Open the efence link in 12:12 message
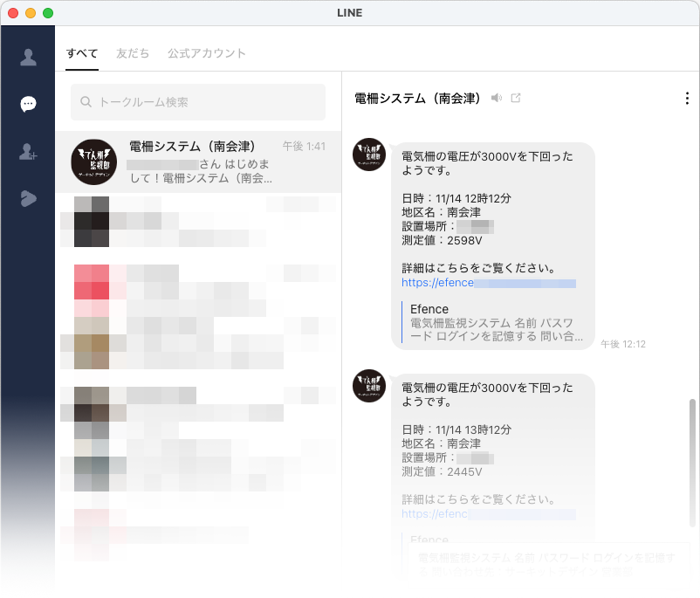This screenshot has width=700, height=598. tap(489, 283)
